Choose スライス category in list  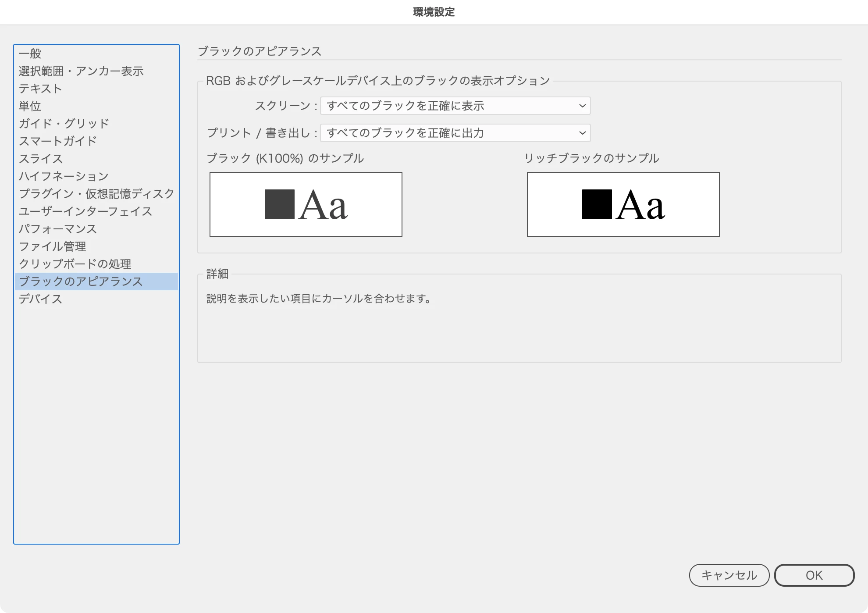pos(41,159)
